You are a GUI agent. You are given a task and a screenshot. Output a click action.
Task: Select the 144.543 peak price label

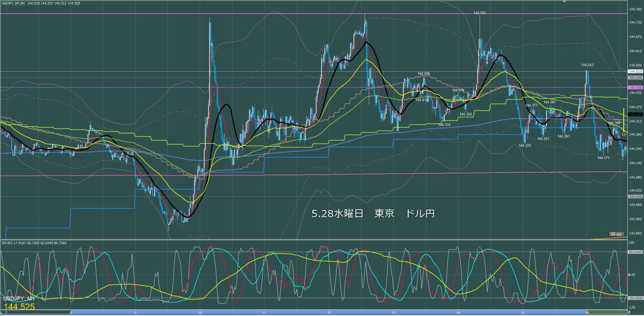click(587, 65)
